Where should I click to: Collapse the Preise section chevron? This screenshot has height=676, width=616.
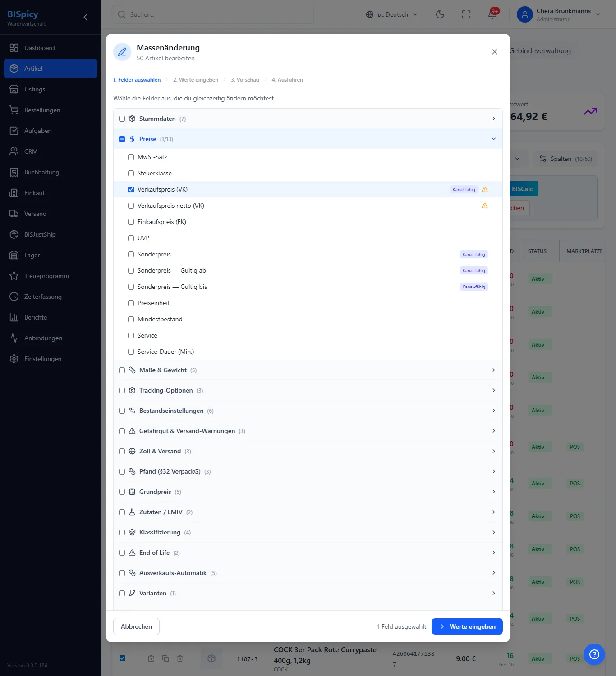[493, 139]
